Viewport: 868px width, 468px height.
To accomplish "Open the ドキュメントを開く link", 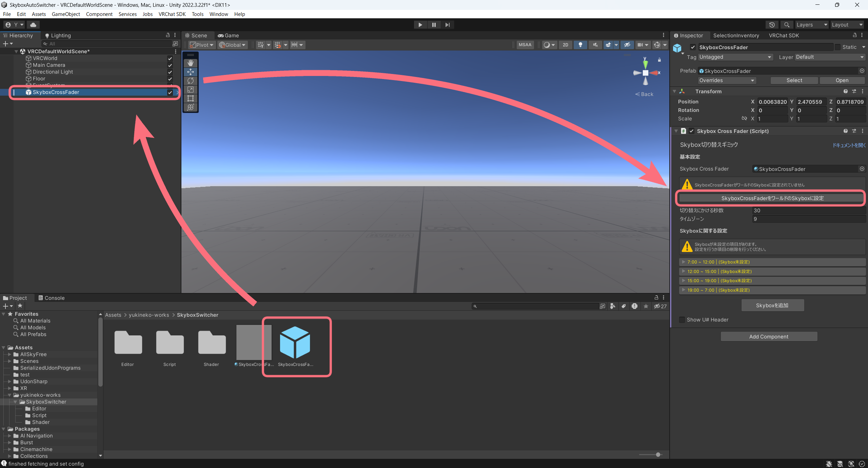I will (849, 145).
